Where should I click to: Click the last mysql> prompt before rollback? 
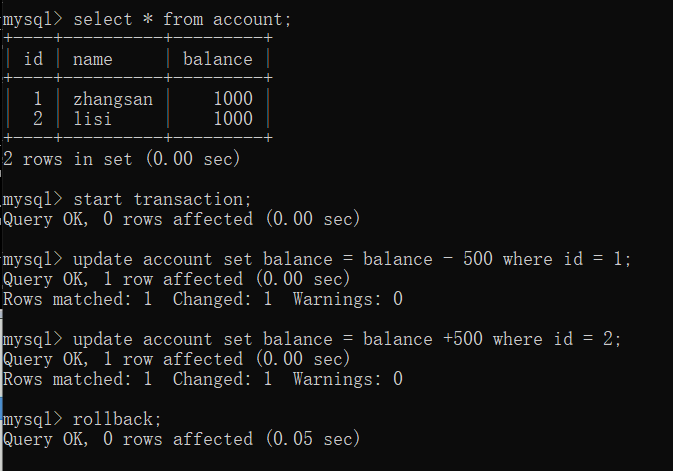click(33, 419)
